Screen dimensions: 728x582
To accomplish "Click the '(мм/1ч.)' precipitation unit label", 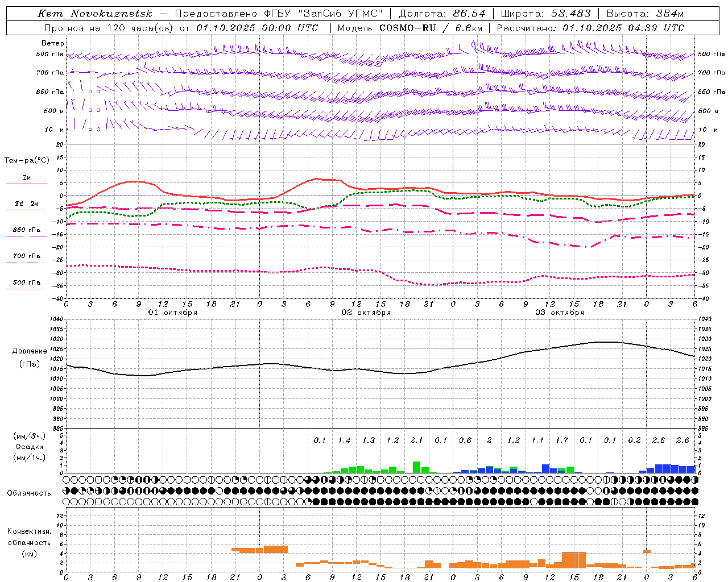I will 30,458.
